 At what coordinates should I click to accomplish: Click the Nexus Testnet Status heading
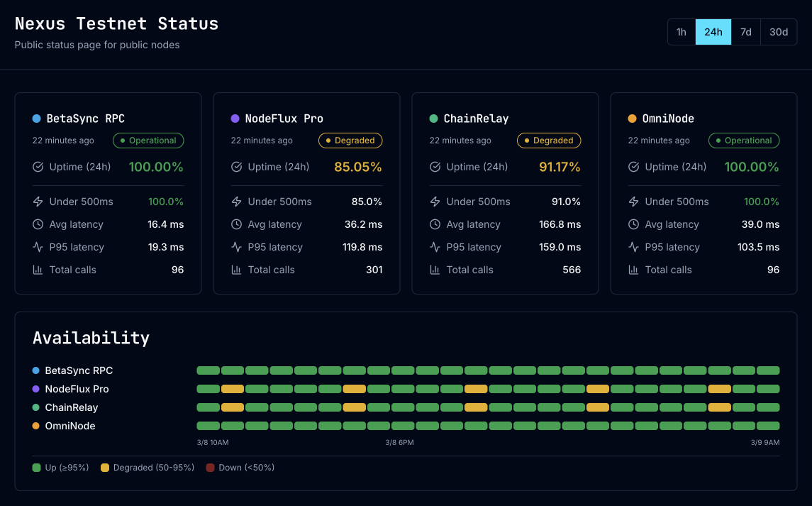click(116, 24)
